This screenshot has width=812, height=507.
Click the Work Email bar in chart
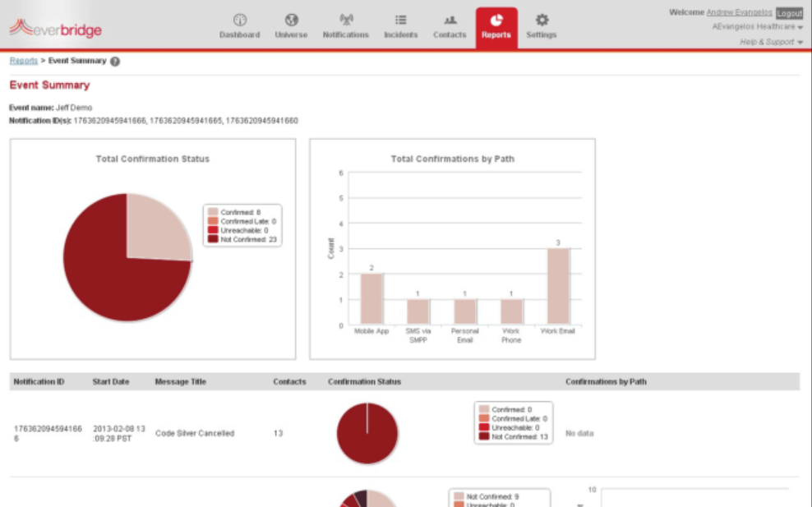coord(558,287)
